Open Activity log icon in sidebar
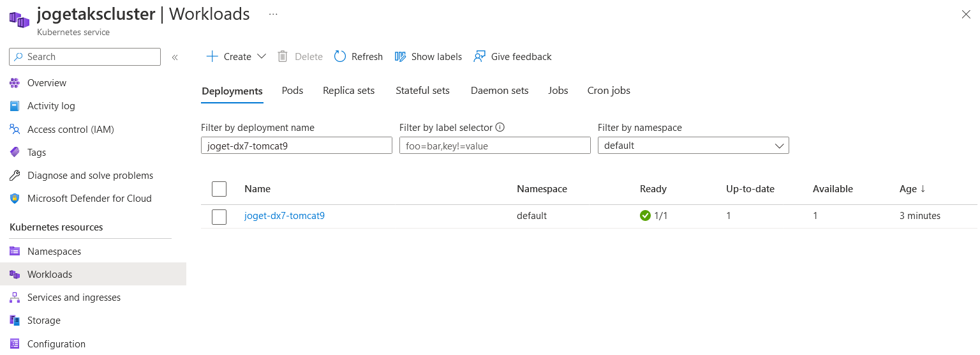The width and height of the screenshot is (980, 355). pos(15,106)
